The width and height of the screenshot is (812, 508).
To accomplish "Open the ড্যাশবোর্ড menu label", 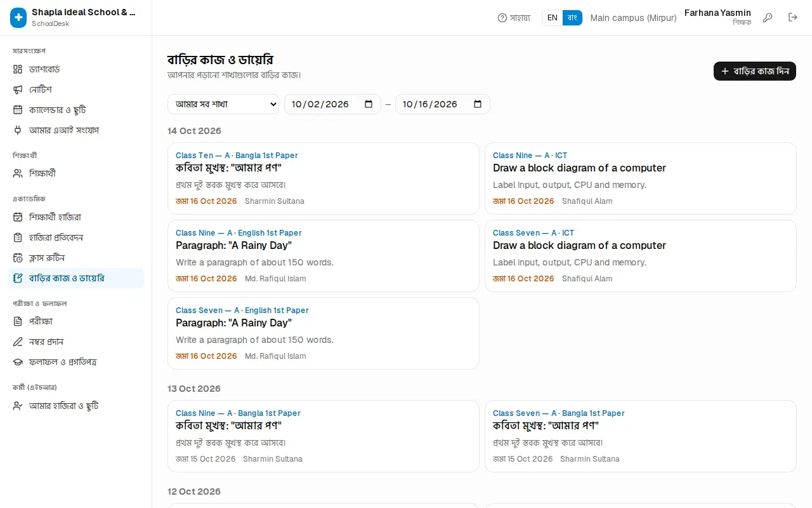I will point(44,69).
